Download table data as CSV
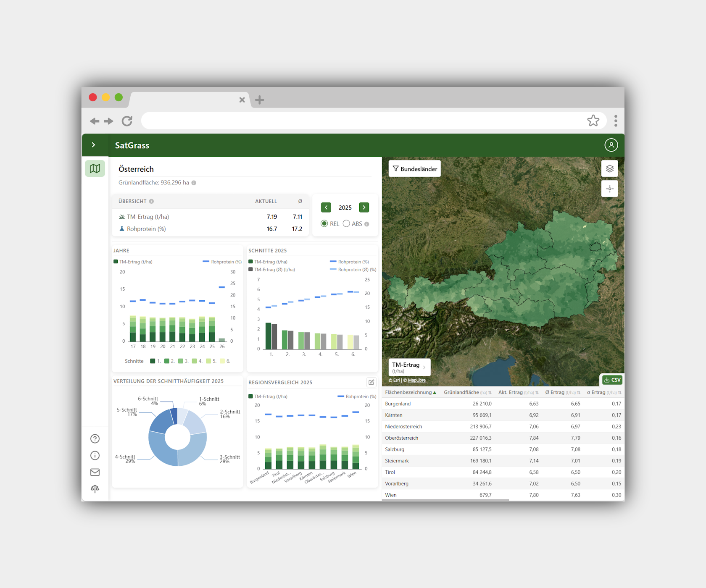 (x=612, y=380)
